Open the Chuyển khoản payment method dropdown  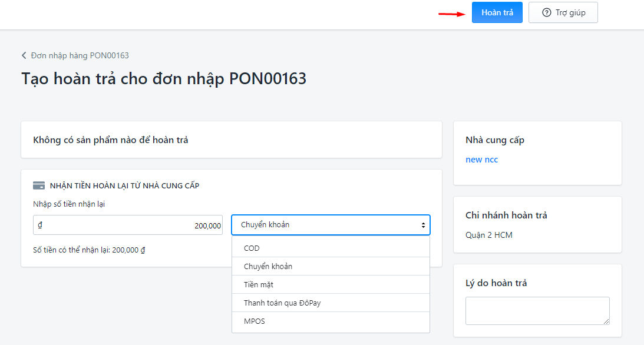[331, 225]
